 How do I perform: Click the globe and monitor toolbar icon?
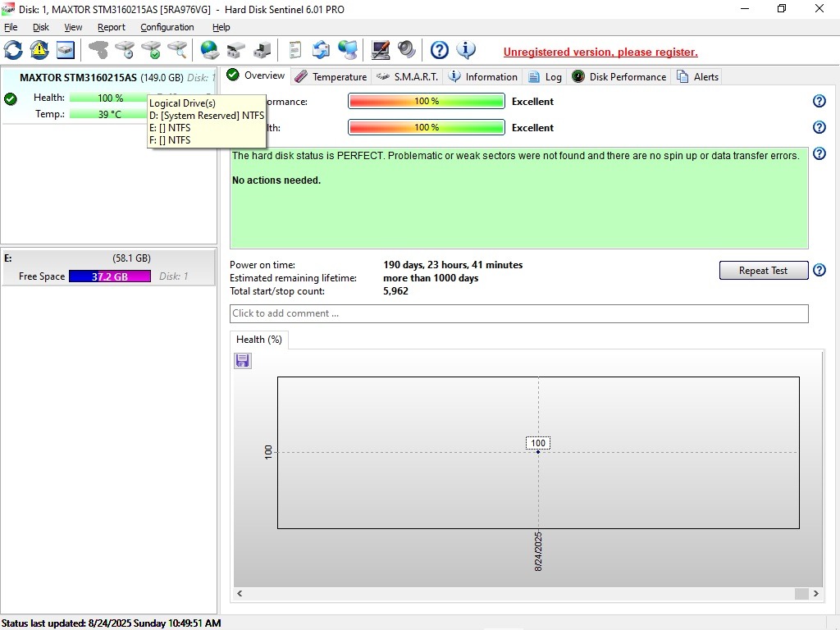(x=348, y=50)
